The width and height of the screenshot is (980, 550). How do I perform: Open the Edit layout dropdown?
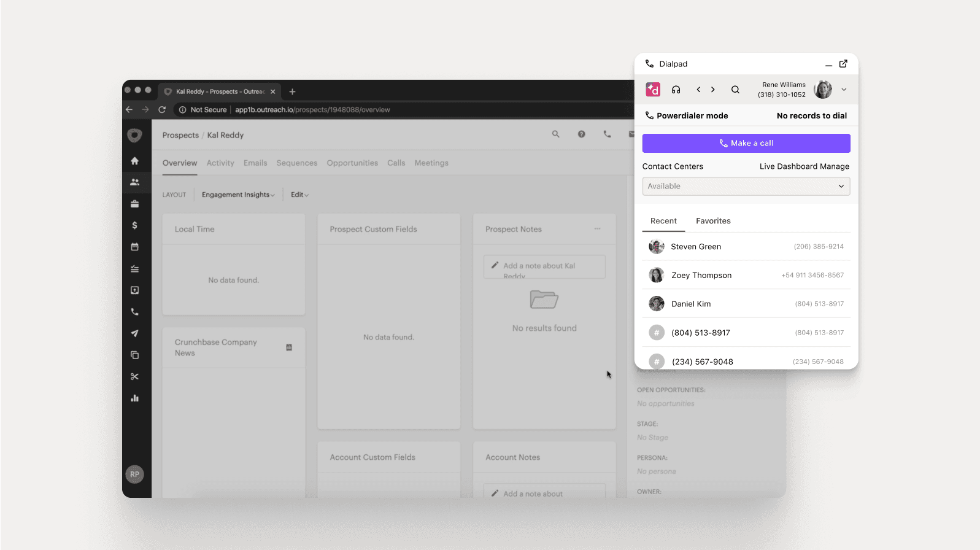tap(299, 195)
